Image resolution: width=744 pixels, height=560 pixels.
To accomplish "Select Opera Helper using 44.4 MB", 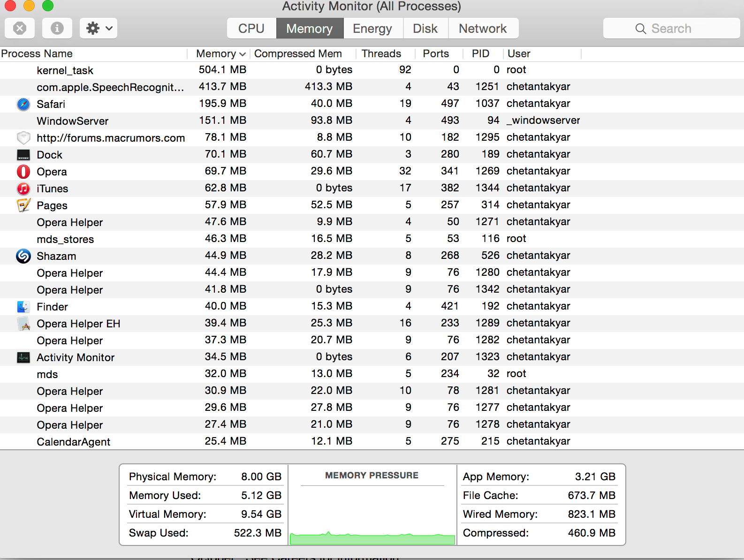I will pos(372,272).
